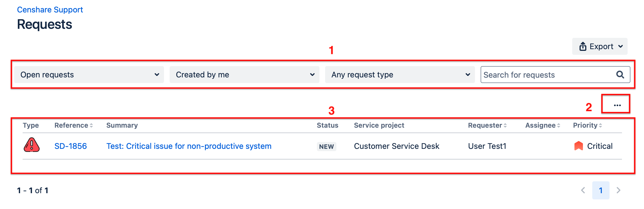644x209 pixels.
Task: Sort requests by Requester column
Action: click(505, 125)
